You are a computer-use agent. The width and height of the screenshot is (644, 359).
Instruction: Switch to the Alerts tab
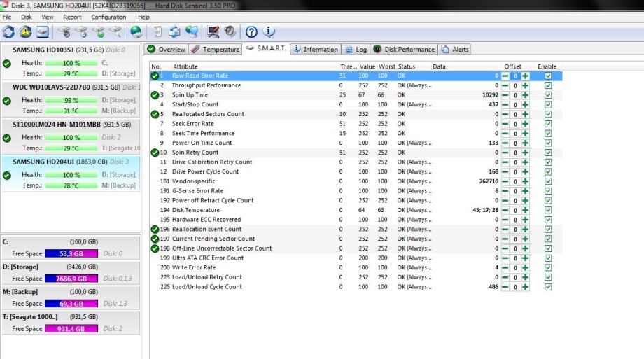pyautogui.click(x=455, y=49)
